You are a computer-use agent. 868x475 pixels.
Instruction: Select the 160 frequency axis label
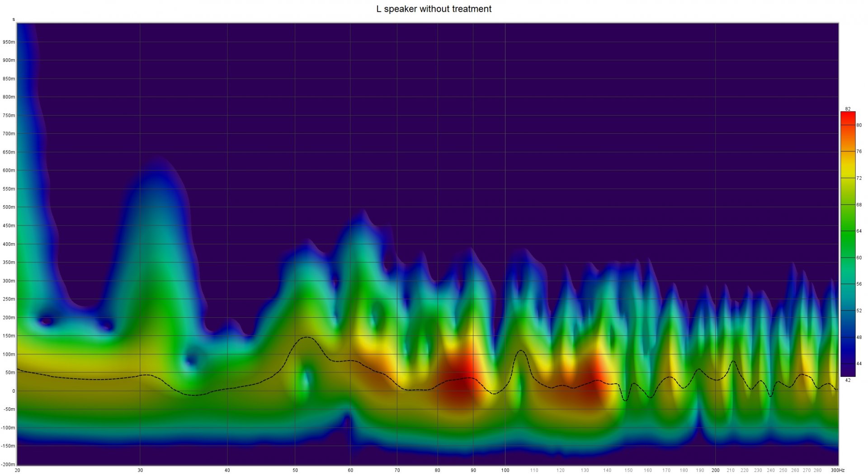[x=648, y=470]
